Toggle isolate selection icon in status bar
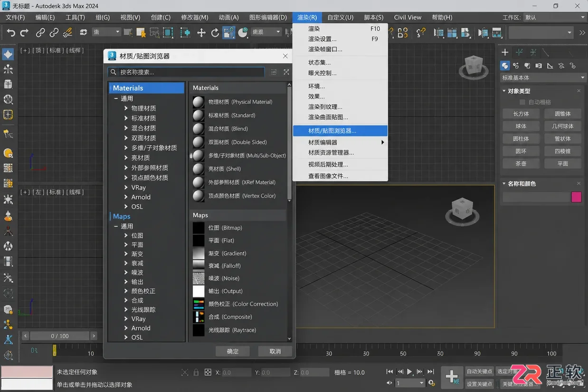The width and height of the screenshot is (588, 392). 185,372
